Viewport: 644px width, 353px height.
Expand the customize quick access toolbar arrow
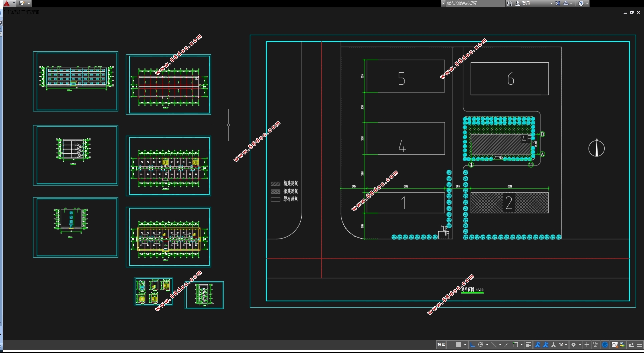(x=29, y=3)
